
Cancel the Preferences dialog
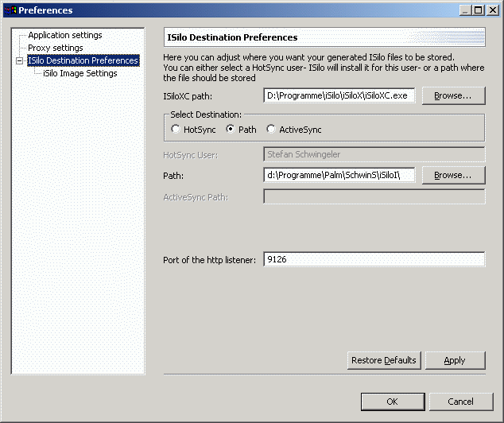pyautogui.click(x=461, y=402)
